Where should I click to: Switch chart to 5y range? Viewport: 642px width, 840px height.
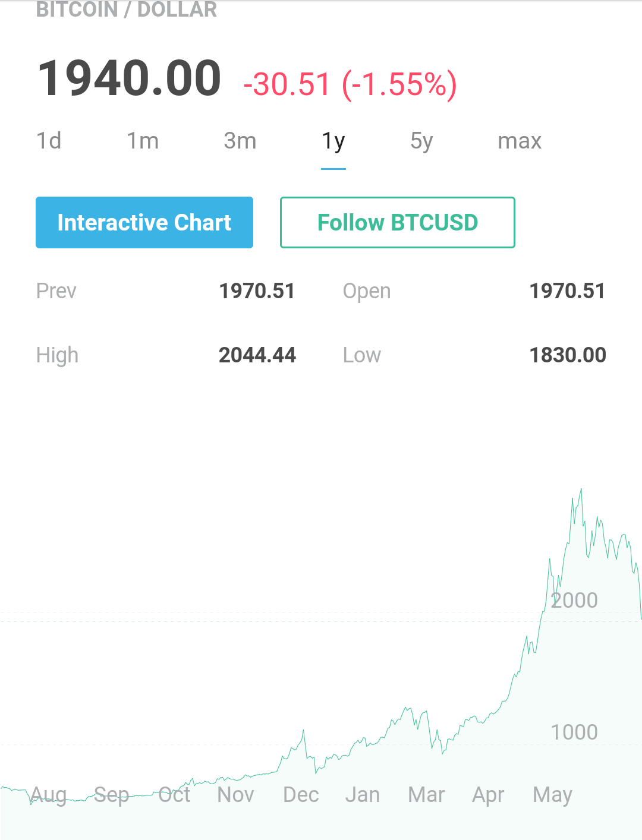click(421, 141)
